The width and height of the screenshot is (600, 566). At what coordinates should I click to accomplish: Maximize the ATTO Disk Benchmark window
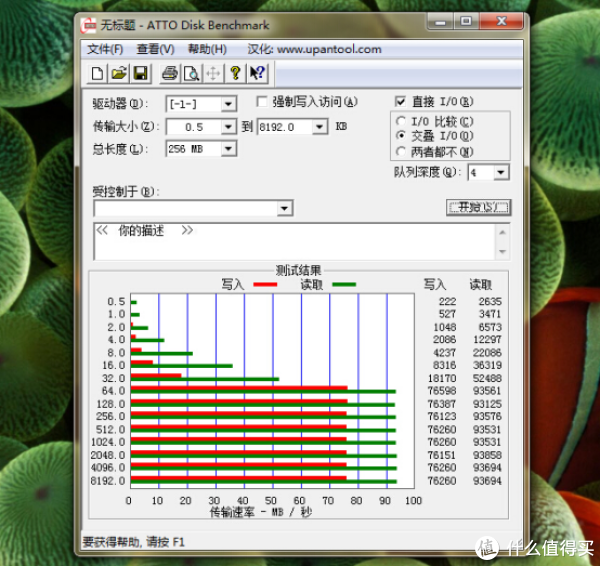(466, 21)
